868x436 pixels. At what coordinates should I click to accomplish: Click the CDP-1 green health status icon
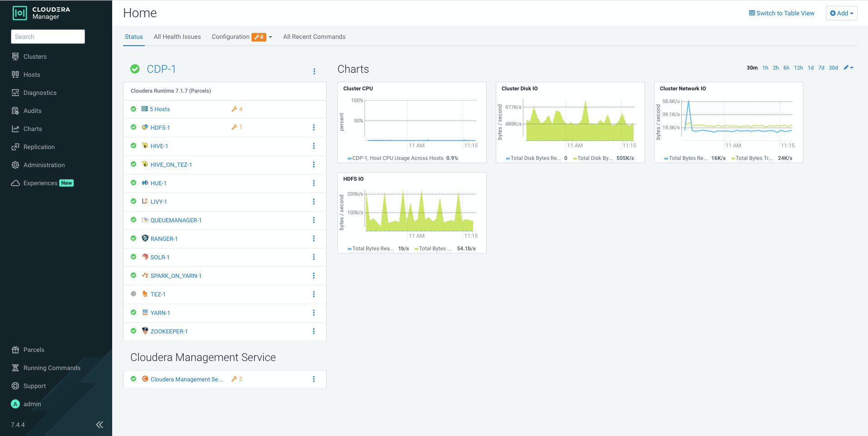(135, 69)
